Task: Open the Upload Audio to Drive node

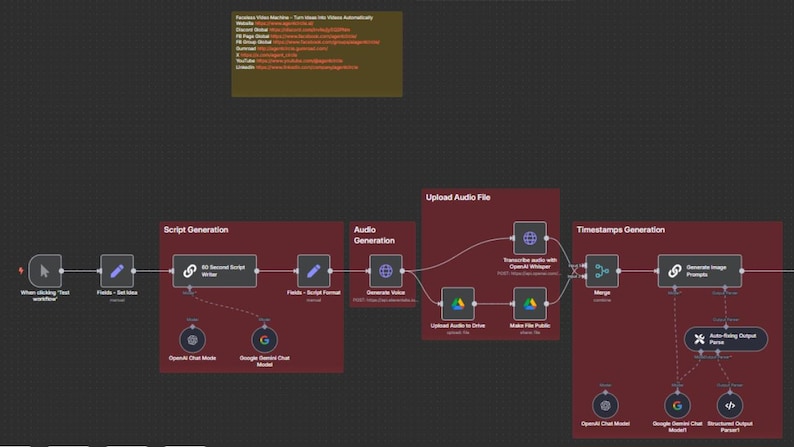Action: (458, 304)
